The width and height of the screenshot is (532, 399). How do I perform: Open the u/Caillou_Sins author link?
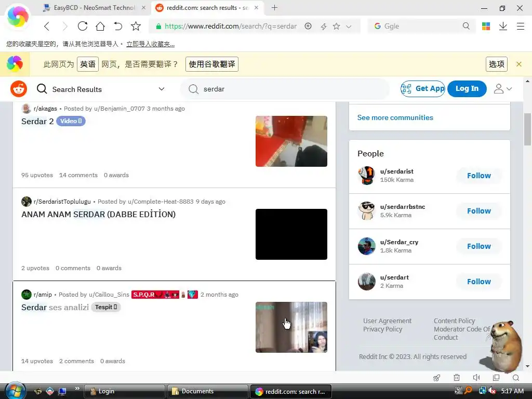click(109, 295)
